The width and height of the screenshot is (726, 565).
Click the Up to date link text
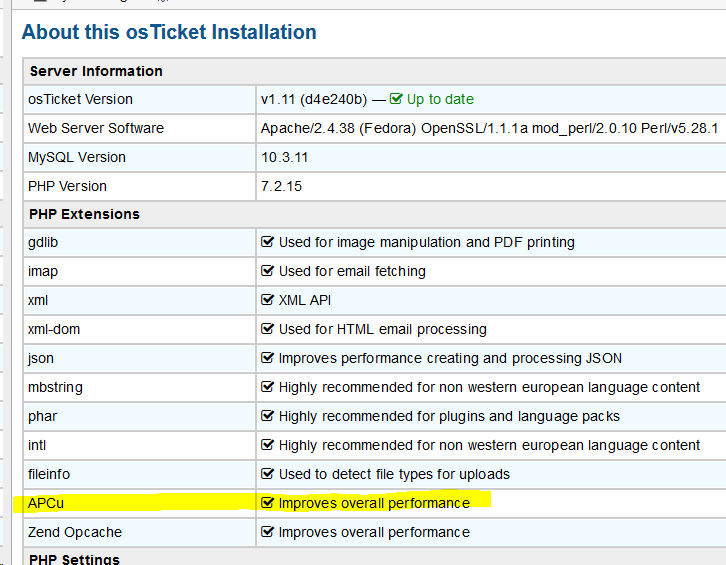point(440,99)
